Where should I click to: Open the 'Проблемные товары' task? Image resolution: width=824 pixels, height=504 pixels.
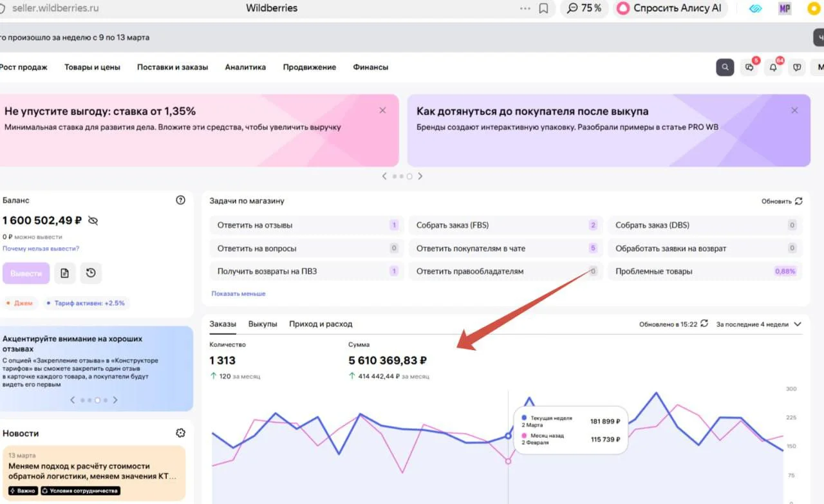pyautogui.click(x=705, y=271)
